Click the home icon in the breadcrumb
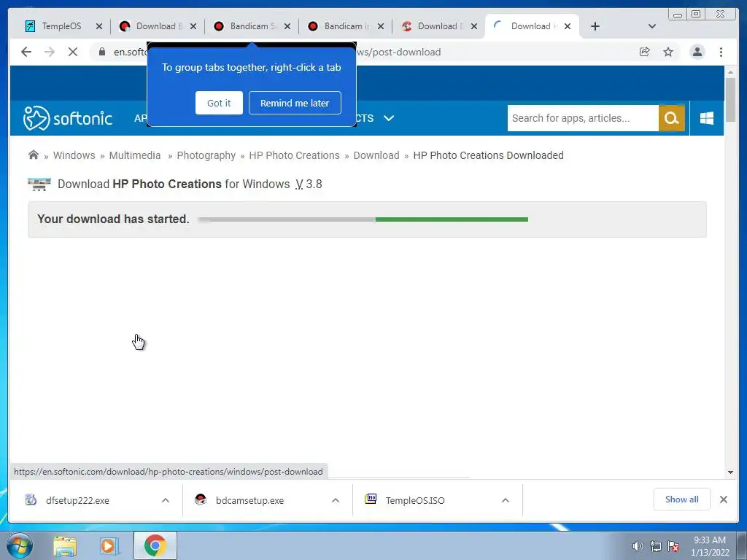This screenshot has height=560, width=747. pyautogui.click(x=34, y=155)
